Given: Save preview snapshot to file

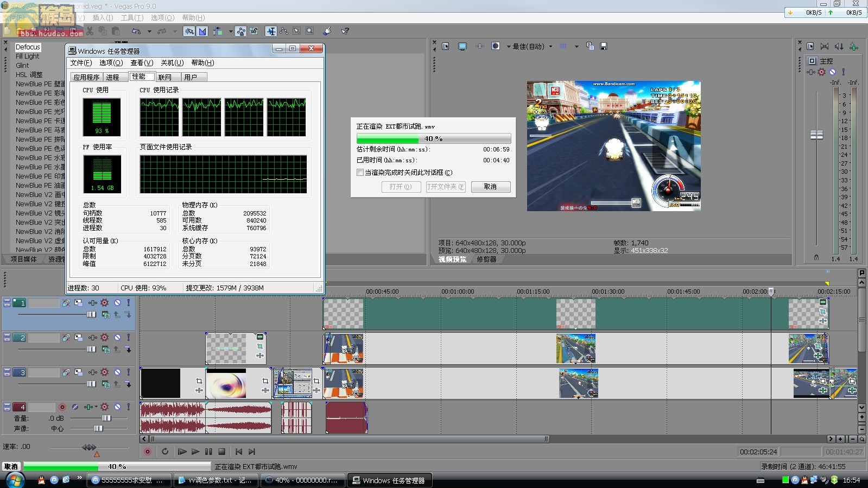Looking at the screenshot, I should point(603,47).
